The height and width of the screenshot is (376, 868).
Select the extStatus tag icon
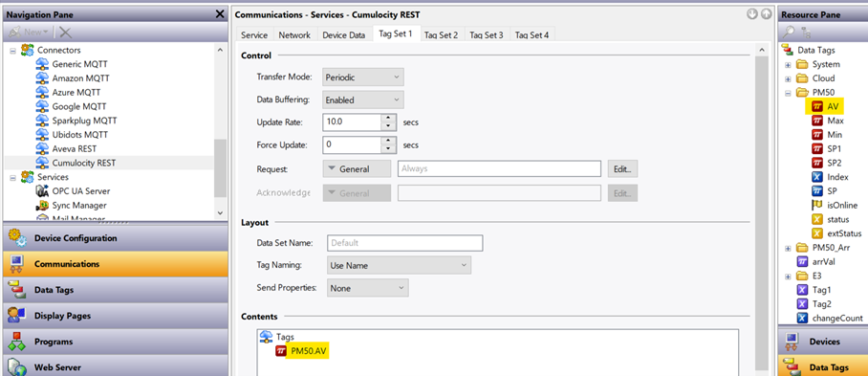click(817, 233)
